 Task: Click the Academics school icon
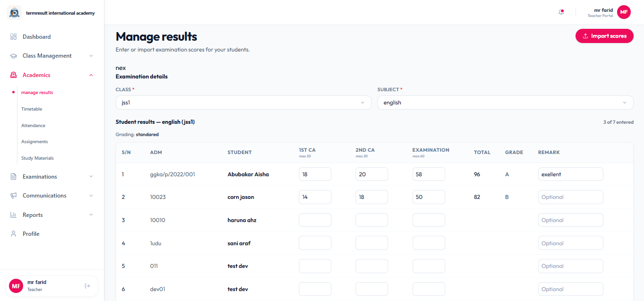(x=13, y=75)
